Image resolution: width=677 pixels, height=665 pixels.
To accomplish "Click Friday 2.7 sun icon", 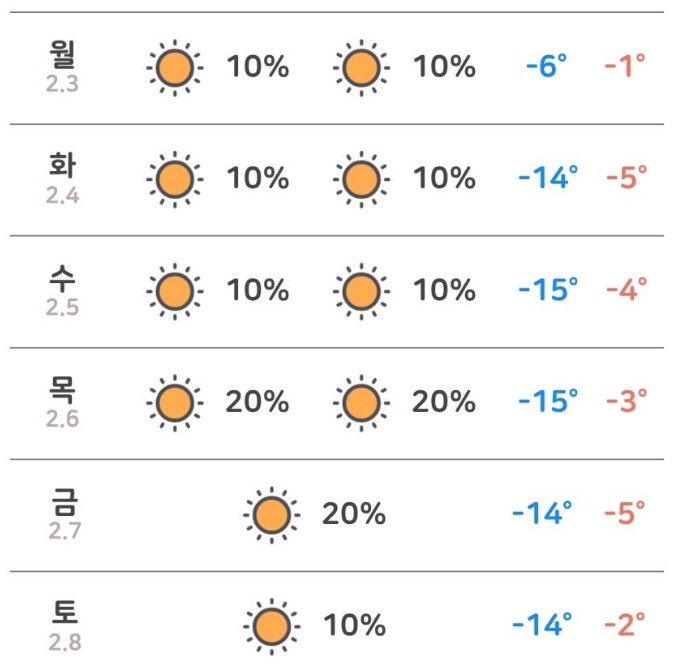I will [x=272, y=515].
